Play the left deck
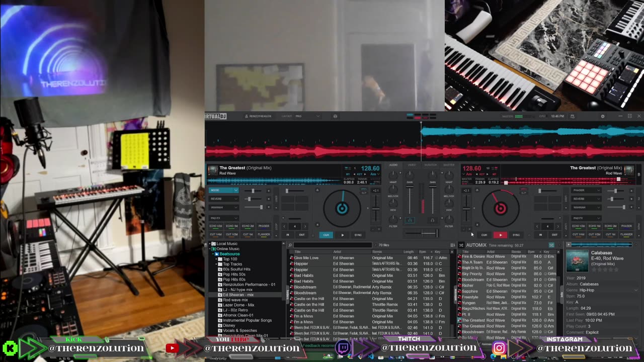This screenshot has width=644, height=362. point(343,235)
